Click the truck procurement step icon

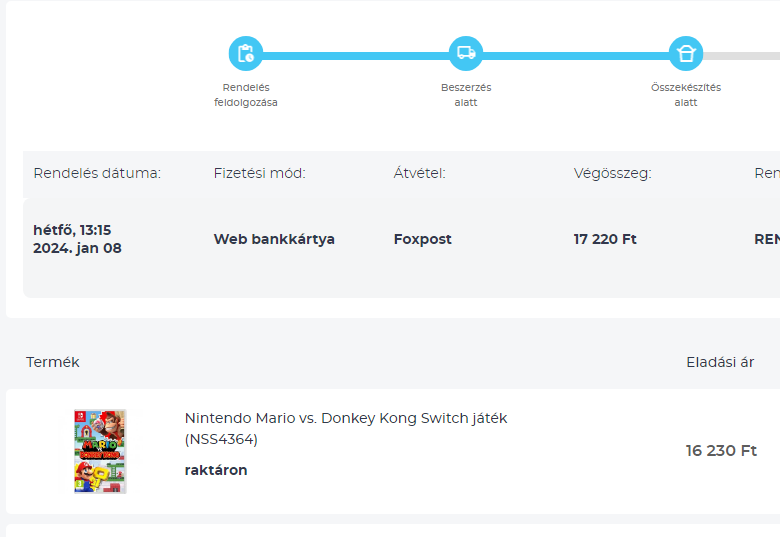pos(466,54)
